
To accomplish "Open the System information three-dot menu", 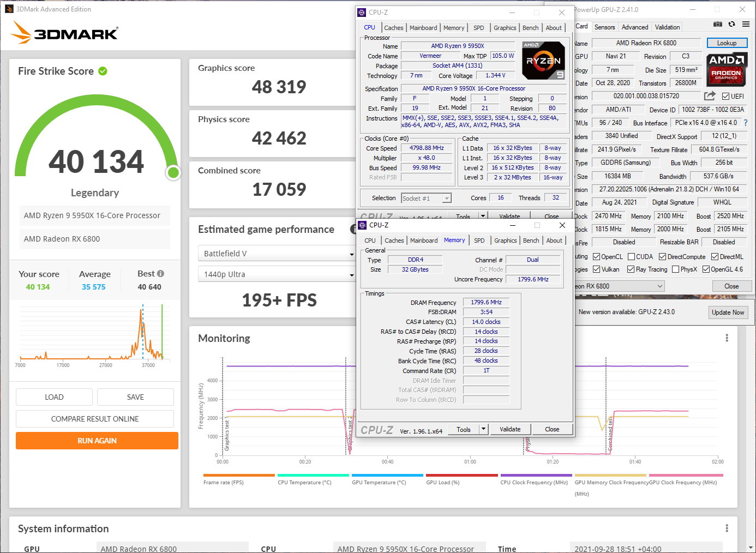I will [x=727, y=528].
